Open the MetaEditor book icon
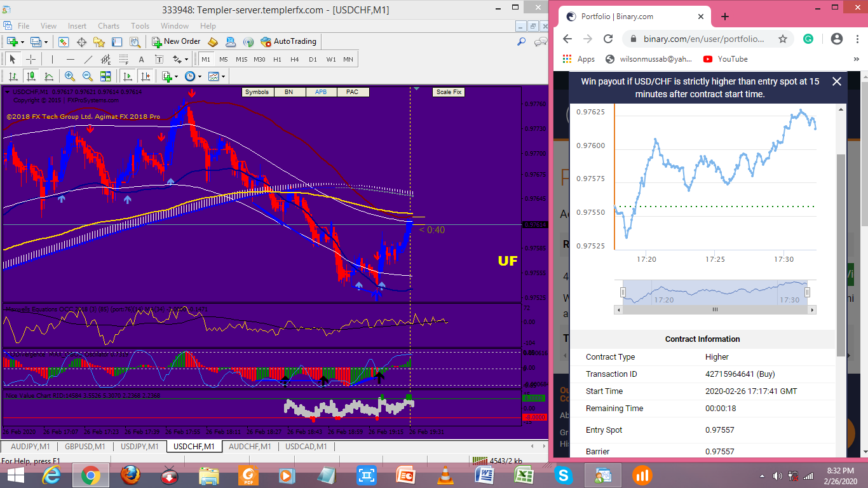 click(x=213, y=42)
